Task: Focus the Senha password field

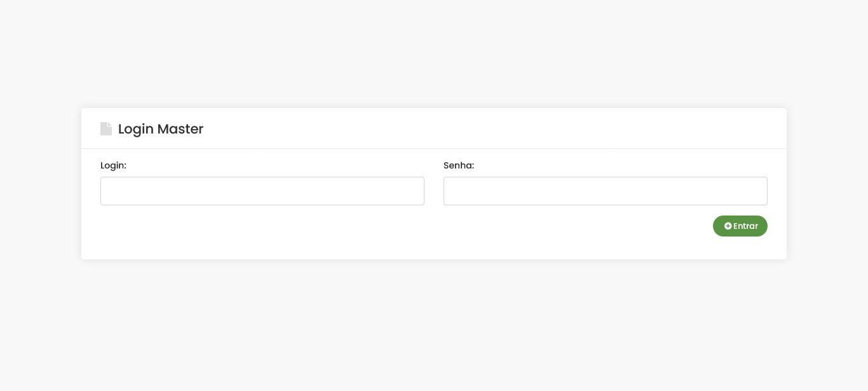Action: tap(605, 191)
